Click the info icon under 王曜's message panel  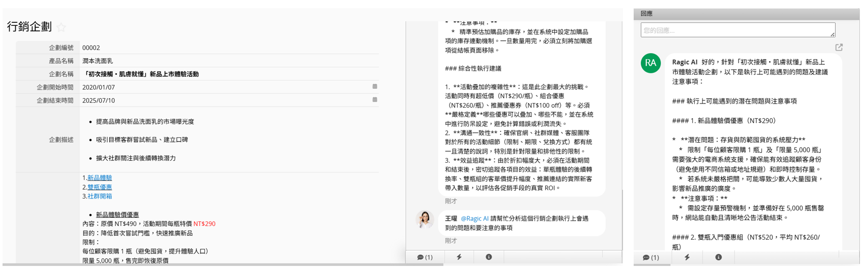click(x=488, y=257)
